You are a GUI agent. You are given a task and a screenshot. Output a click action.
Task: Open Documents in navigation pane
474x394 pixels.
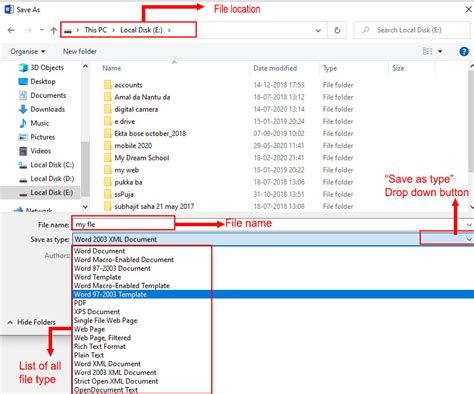click(x=42, y=95)
